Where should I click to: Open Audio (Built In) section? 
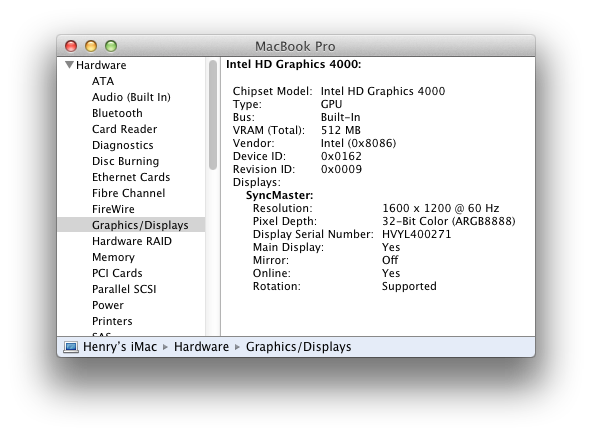pyautogui.click(x=131, y=97)
